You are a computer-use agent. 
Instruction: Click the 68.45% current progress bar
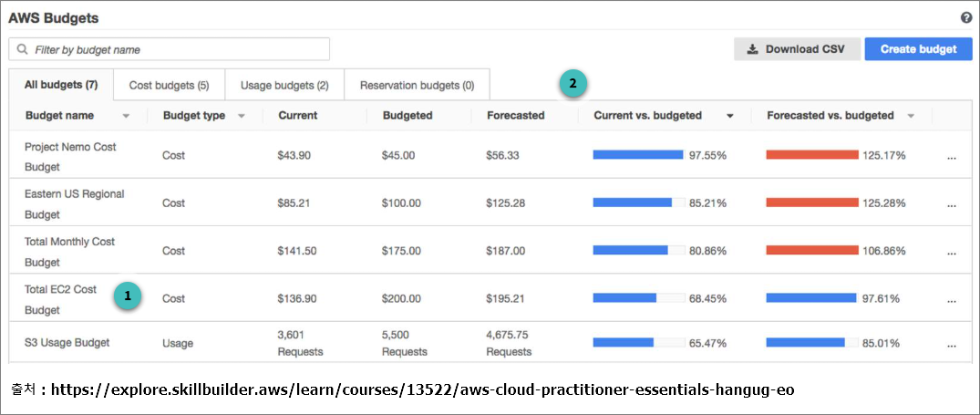[639, 298]
